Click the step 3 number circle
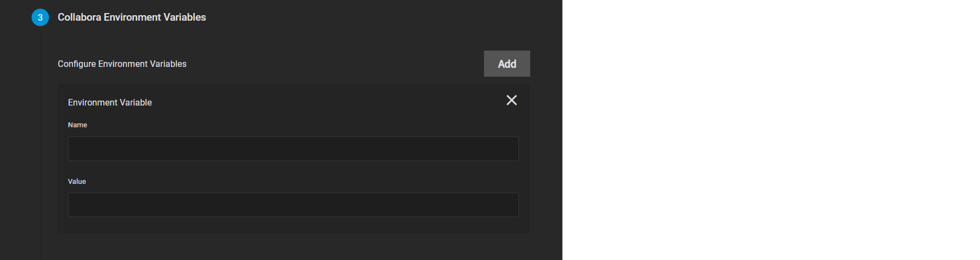980x260 pixels. (x=40, y=17)
